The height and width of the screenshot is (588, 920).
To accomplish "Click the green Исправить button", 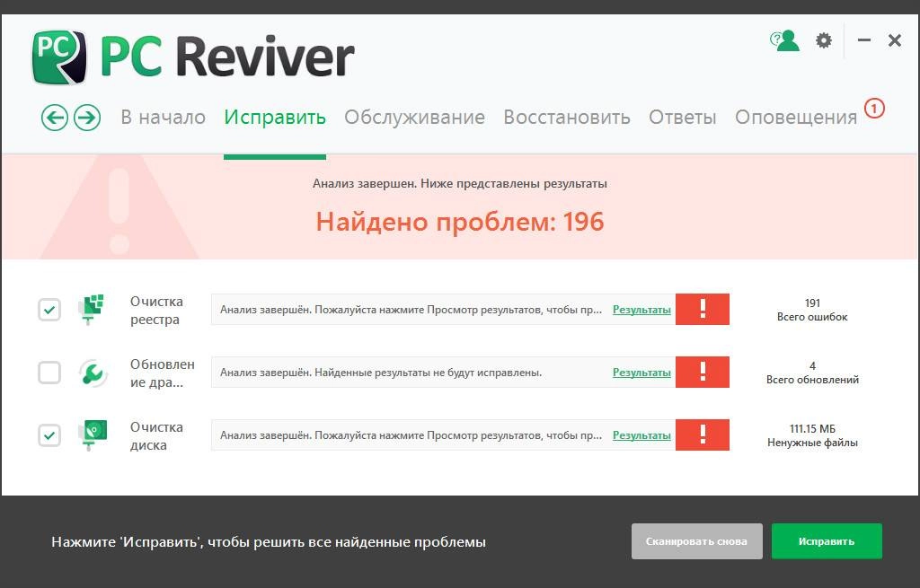I will pos(827,541).
